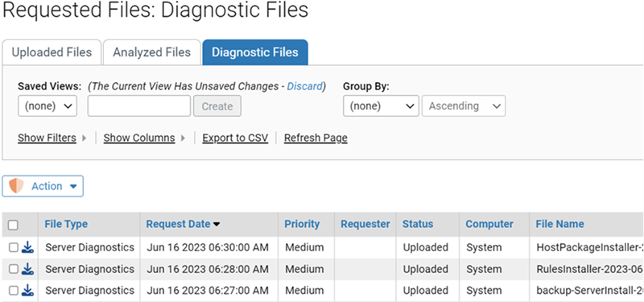The width and height of the screenshot is (644, 302).
Task: Check the RulesInstaller row checkbox
Action: coord(14,269)
